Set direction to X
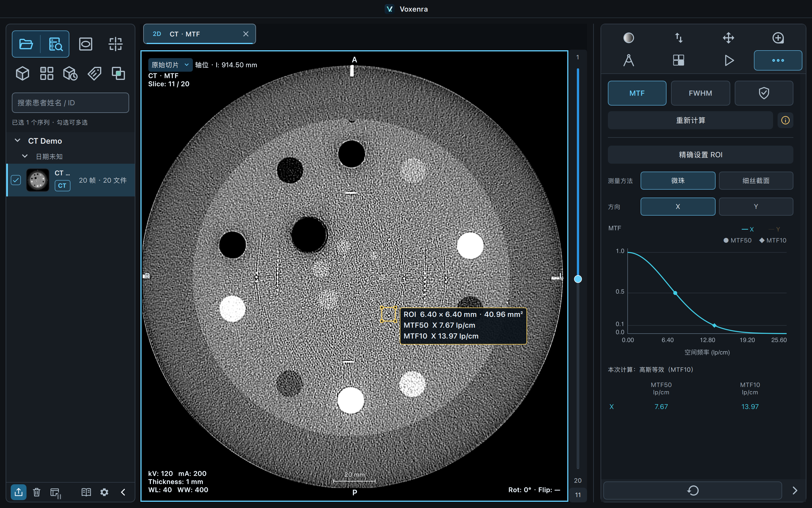Viewport: 812px width, 508px height. click(678, 207)
